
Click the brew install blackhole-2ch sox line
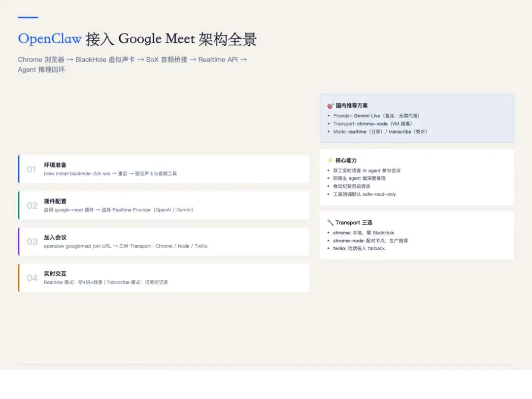point(110,174)
